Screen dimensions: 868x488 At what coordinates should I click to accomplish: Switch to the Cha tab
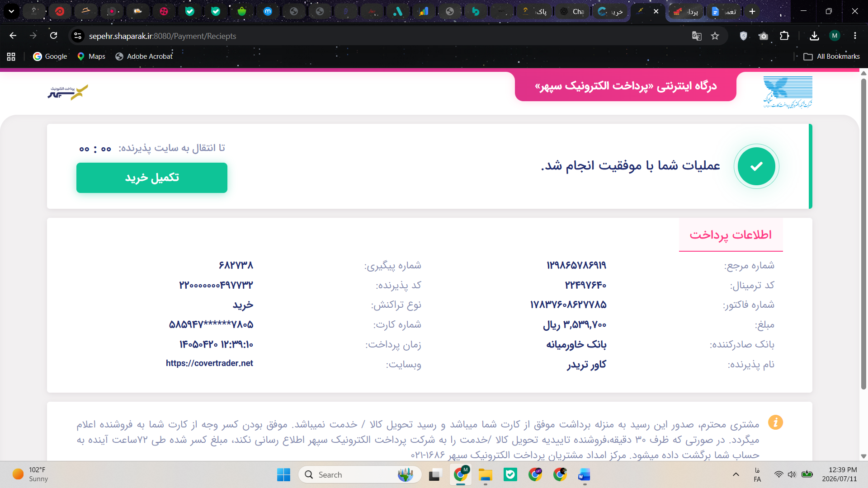point(572,11)
